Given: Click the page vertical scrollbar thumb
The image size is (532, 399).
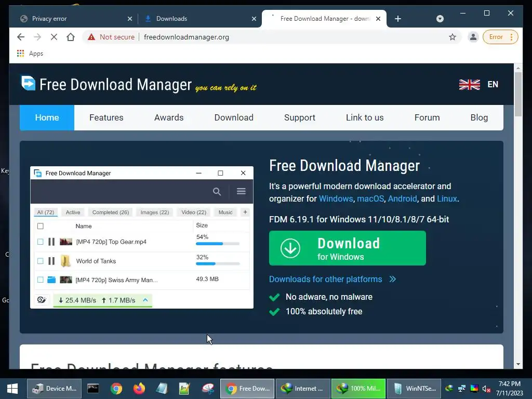Looking at the screenshot, I should [x=518, y=94].
